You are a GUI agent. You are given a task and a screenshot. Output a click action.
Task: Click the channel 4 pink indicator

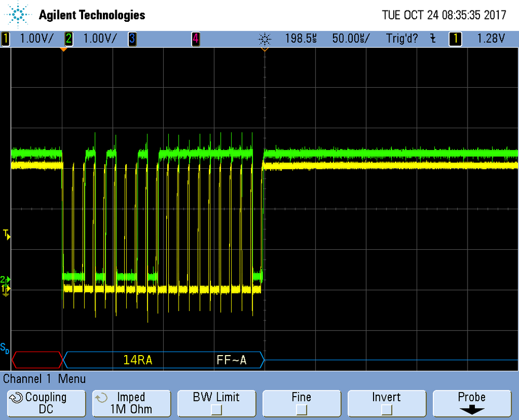click(x=196, y=39)
